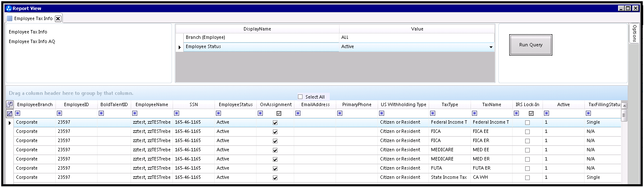Click the Branch (Employee) parameter name cell

click(261, 38)
